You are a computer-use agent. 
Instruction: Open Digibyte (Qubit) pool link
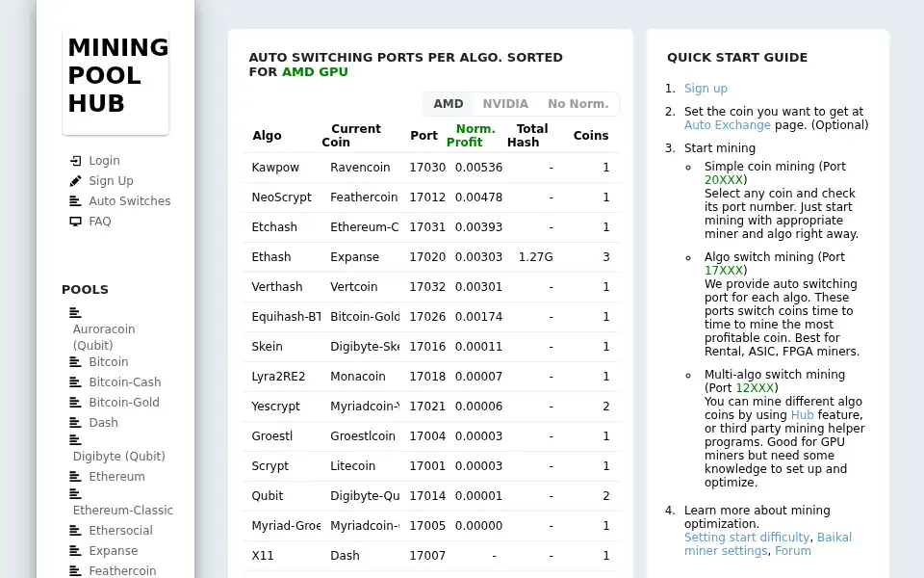pyautogui.click(x=119, y=456)
